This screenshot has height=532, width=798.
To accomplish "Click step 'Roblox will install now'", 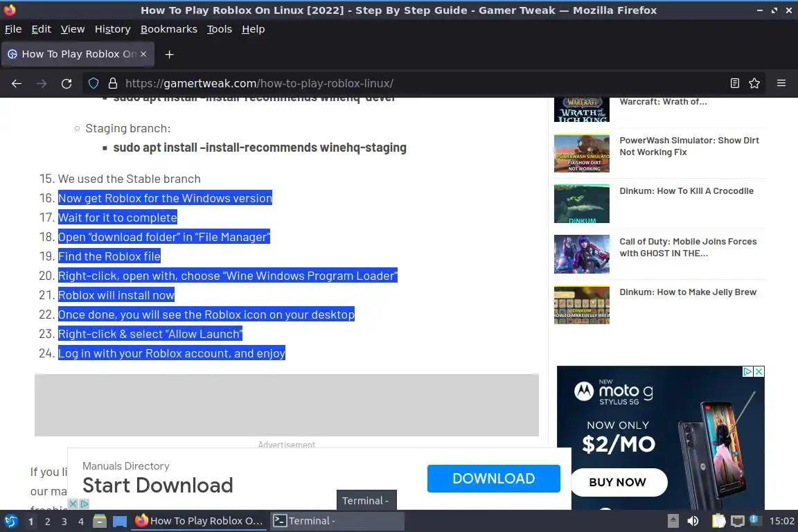I will click(116, 295).
